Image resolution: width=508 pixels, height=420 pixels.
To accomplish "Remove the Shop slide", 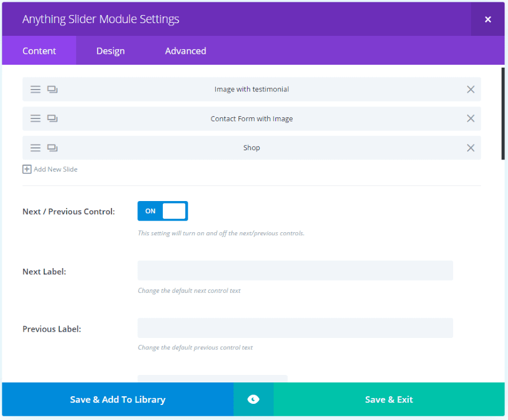I will tap(470, 148).
